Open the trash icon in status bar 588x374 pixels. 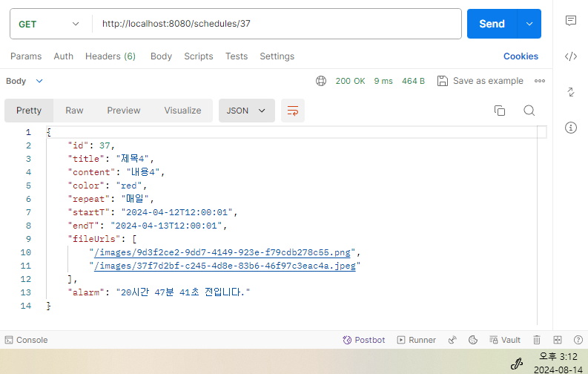537,340
